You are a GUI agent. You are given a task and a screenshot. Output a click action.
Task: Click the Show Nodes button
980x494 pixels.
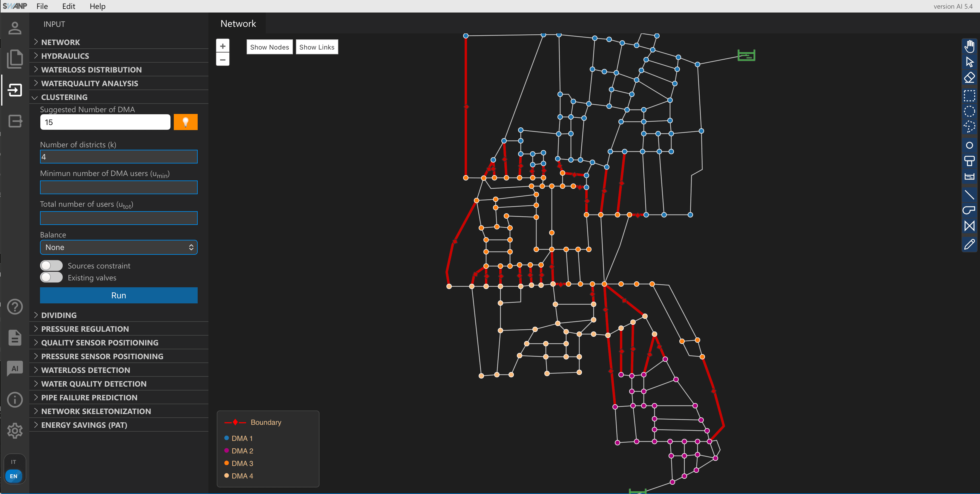269,47
